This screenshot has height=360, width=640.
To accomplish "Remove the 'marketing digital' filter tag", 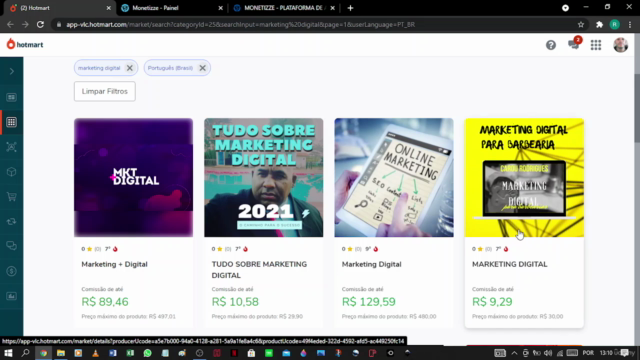I will pos(129,68).
